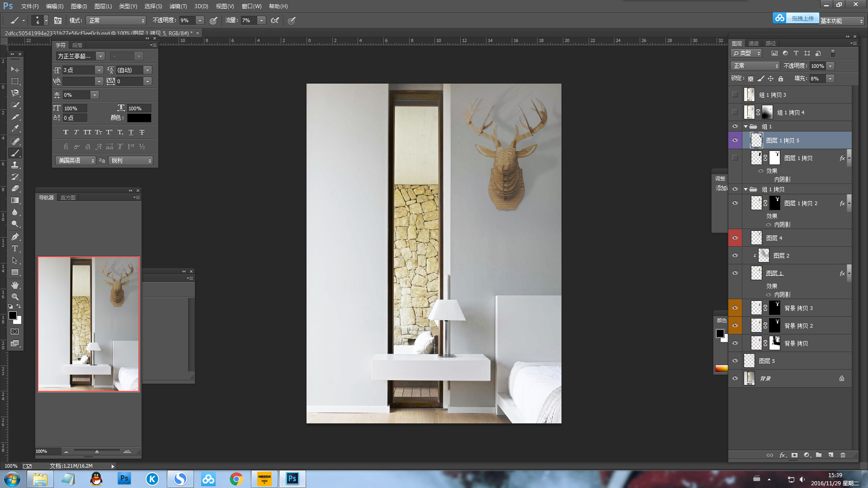The image size is (868, 488).
Task: Open Chrome from the taskbar
Action: [x=236, y=479]
